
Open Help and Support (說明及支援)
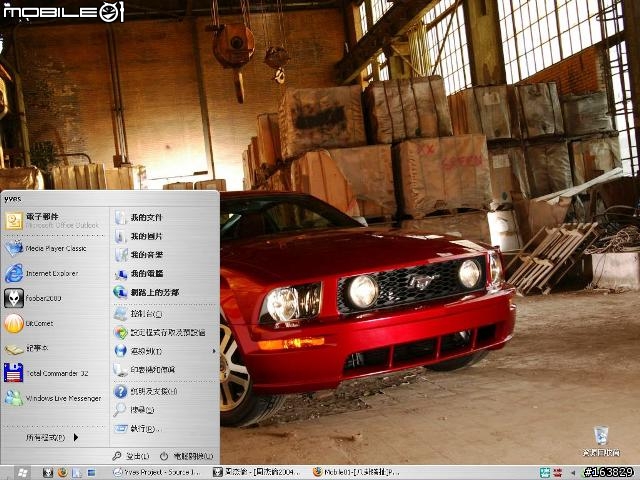(x=164, y=391)
